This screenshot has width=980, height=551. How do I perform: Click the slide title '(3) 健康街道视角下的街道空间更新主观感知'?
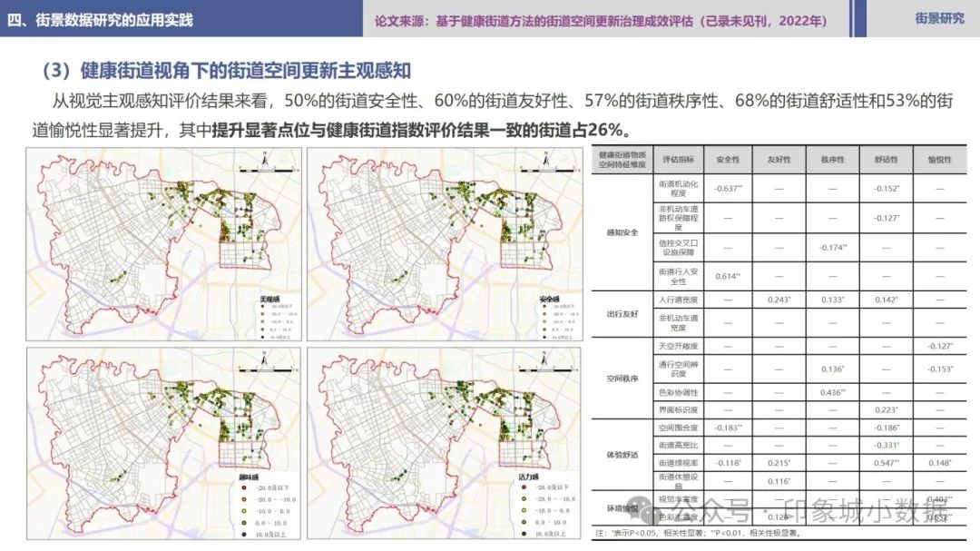tap(226, 70)
